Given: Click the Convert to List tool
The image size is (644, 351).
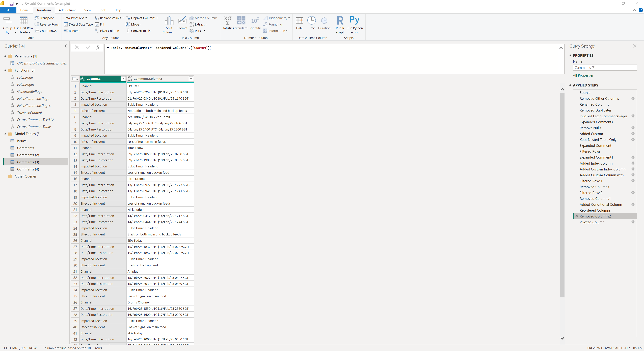Looking at the screenshot, I should coord(139,31).
